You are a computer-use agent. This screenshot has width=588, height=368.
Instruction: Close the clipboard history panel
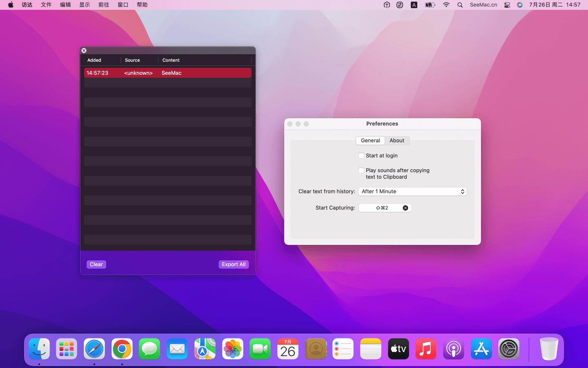84,51
